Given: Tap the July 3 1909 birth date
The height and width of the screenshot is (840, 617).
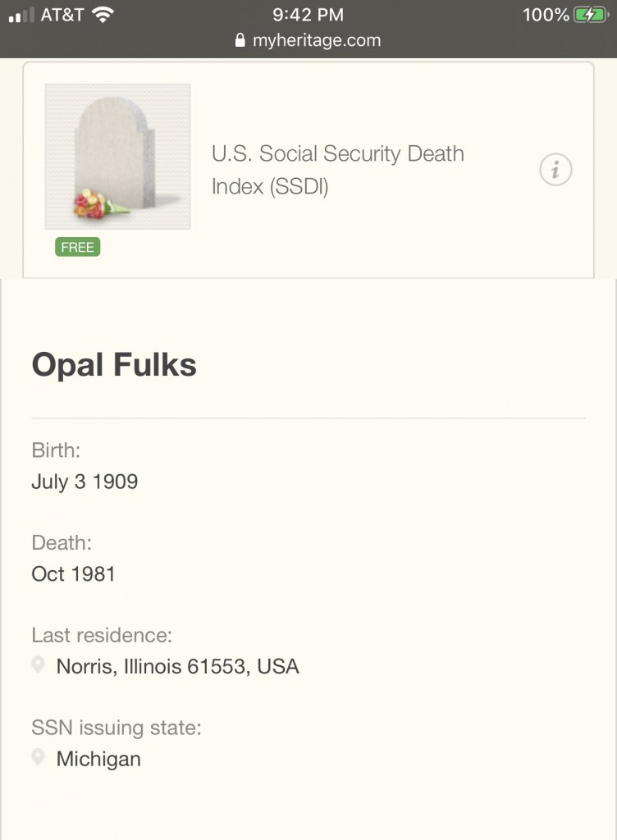Looking at the screenshot, I should pyautogui.click(x=85, y=482).
